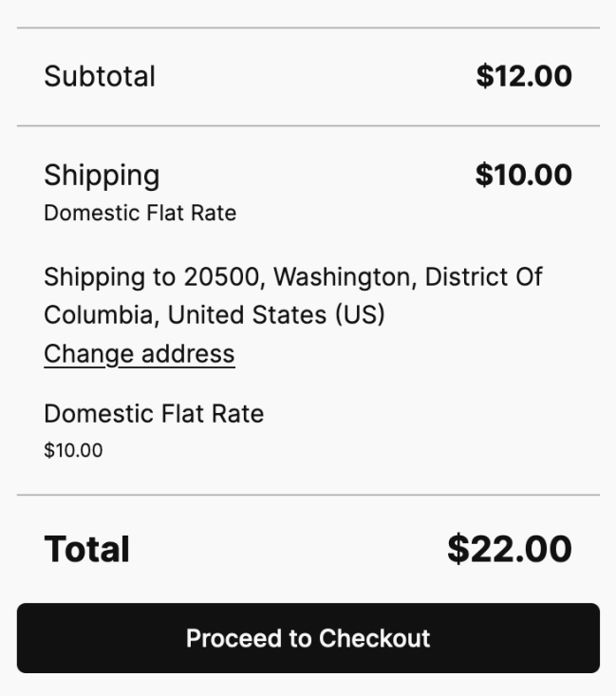
Task: Select the Subtotal label
Action: [100, 76]
